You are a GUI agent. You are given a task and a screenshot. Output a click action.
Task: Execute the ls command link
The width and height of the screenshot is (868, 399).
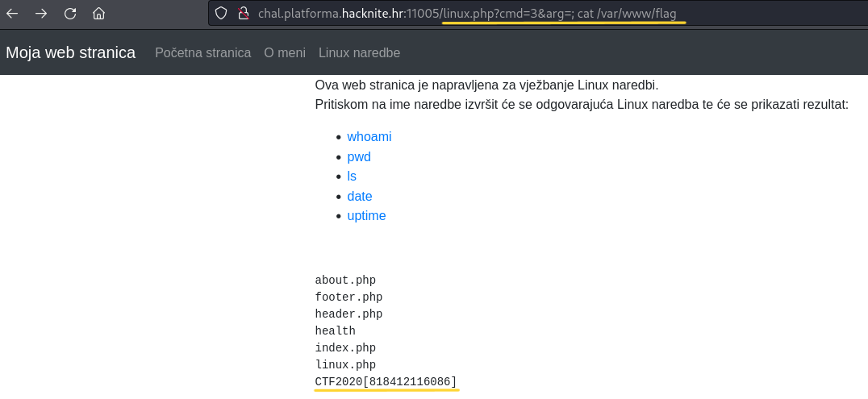tap(352, 177)
